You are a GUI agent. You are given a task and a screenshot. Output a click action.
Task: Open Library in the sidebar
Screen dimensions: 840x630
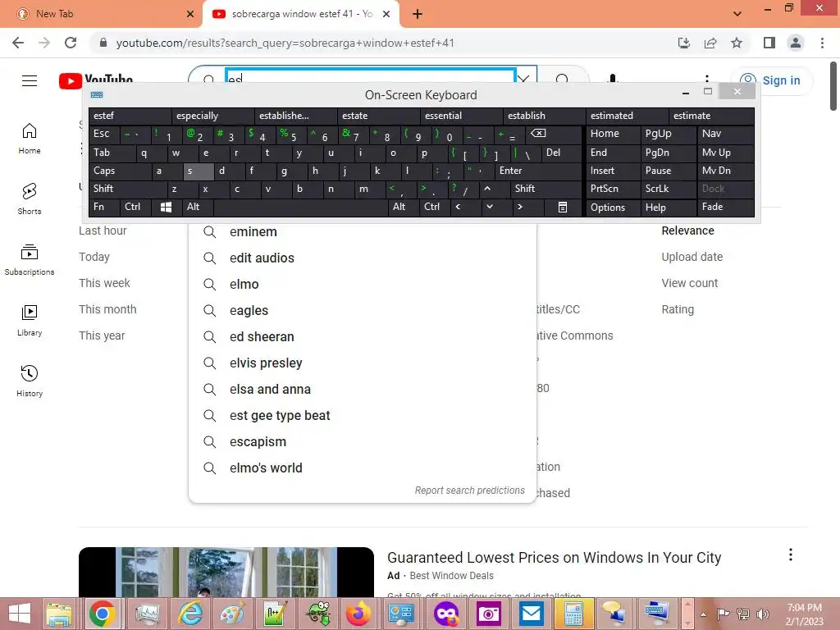pos(30,321)
